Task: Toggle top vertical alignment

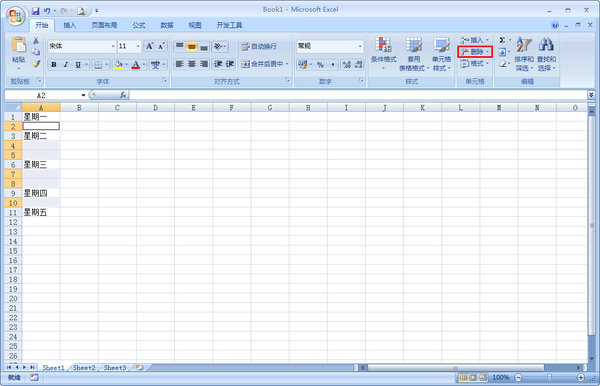Action: point(179,46)
